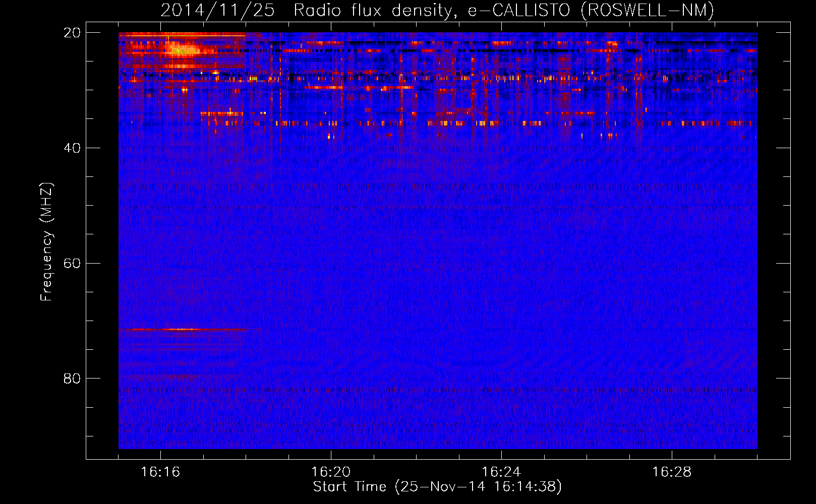Click the 80 MHz frequency tick label
This screenshot has width=816, height=504.
click(x=72, y=379)
